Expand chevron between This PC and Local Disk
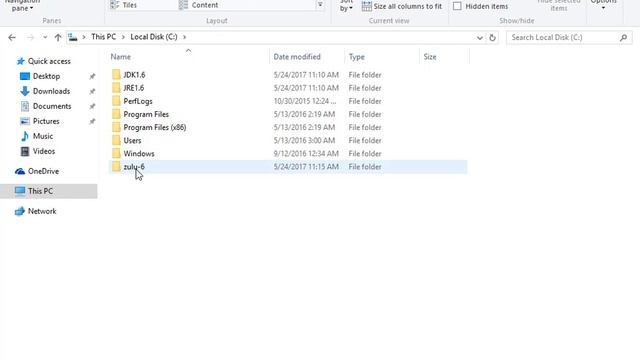The width and height of the screenshot is (640, 360). pos(123,37)
